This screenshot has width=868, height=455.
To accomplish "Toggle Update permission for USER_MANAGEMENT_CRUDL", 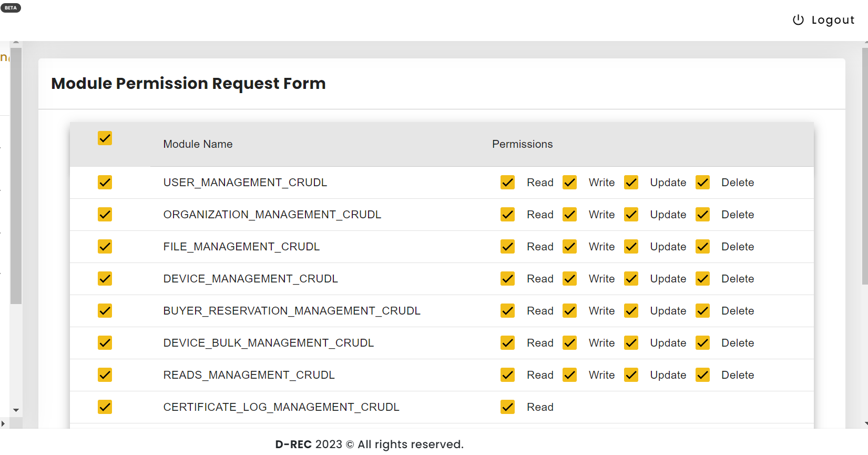I will [631, 183].
